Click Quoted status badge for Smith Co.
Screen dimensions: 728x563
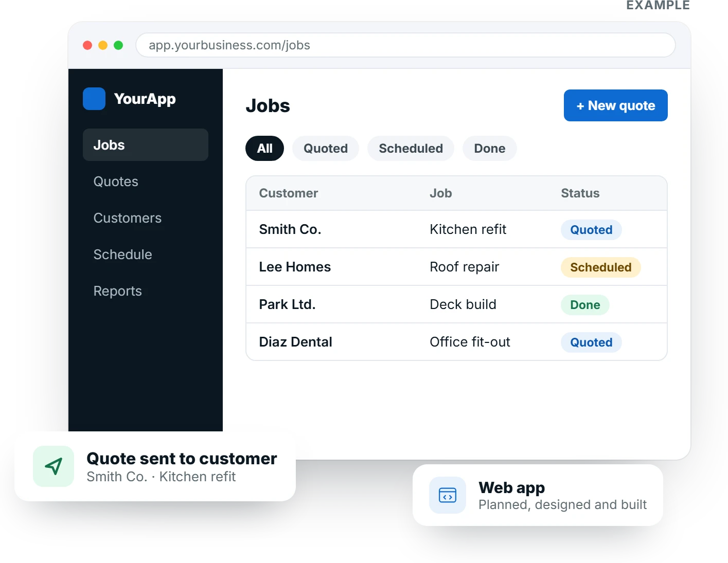coord(591,230)
